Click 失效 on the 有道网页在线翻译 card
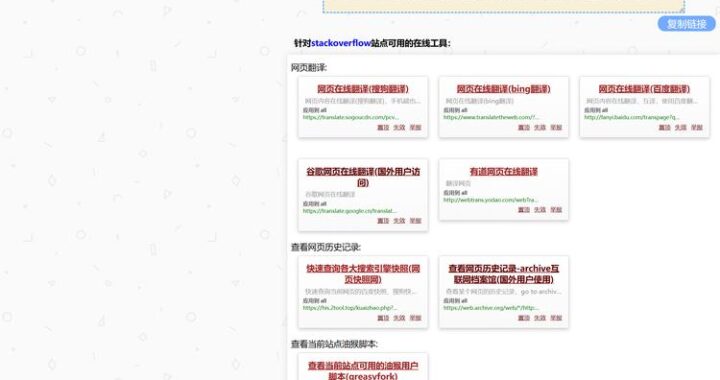This screenshot has width=720, height=380. tap(540, 210)
